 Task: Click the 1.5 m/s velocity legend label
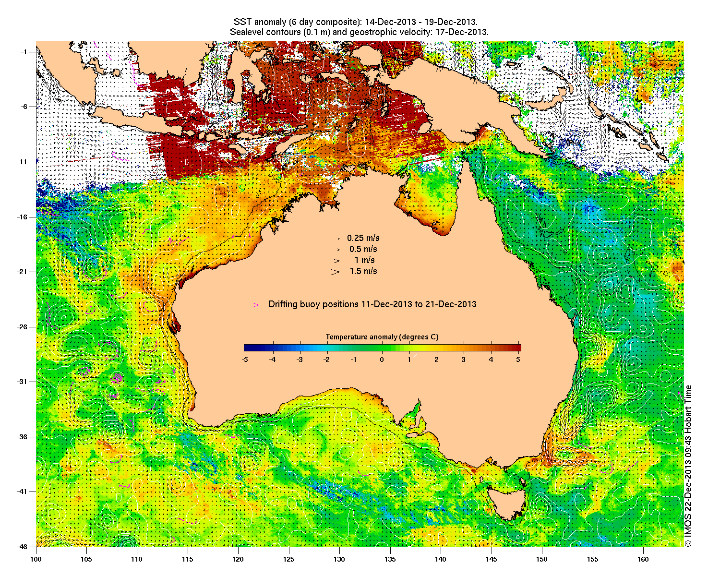coord(363,271)
